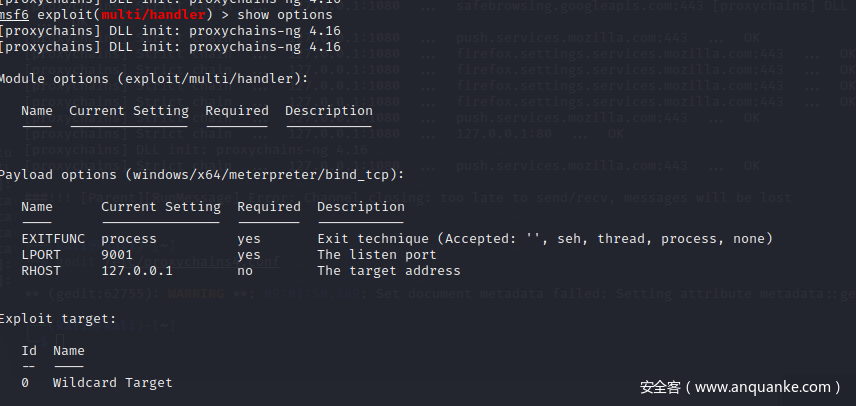Click the msf6 prompt text
Image resolution: width=856 pixels, height=406 pixels.
click(16, 16)
